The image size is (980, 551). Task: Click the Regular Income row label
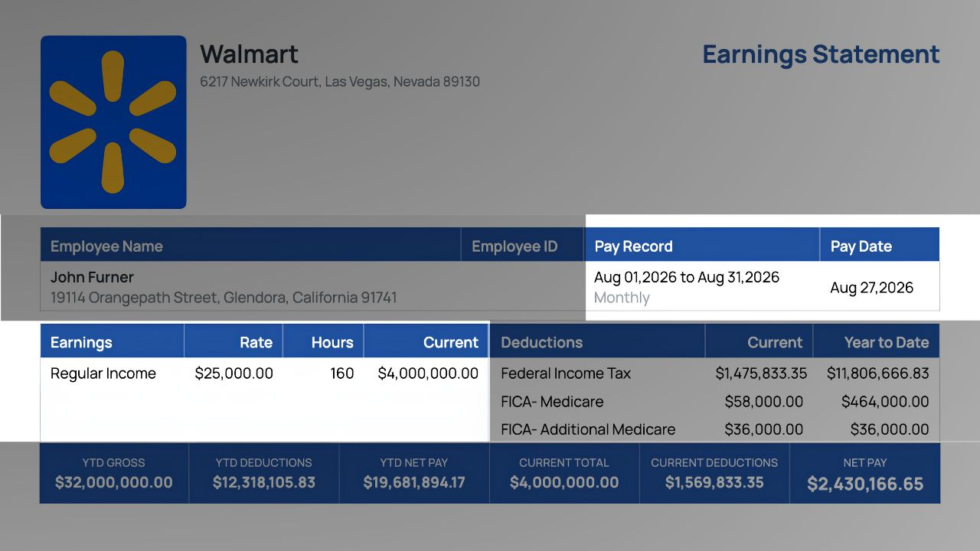(103, 373)
